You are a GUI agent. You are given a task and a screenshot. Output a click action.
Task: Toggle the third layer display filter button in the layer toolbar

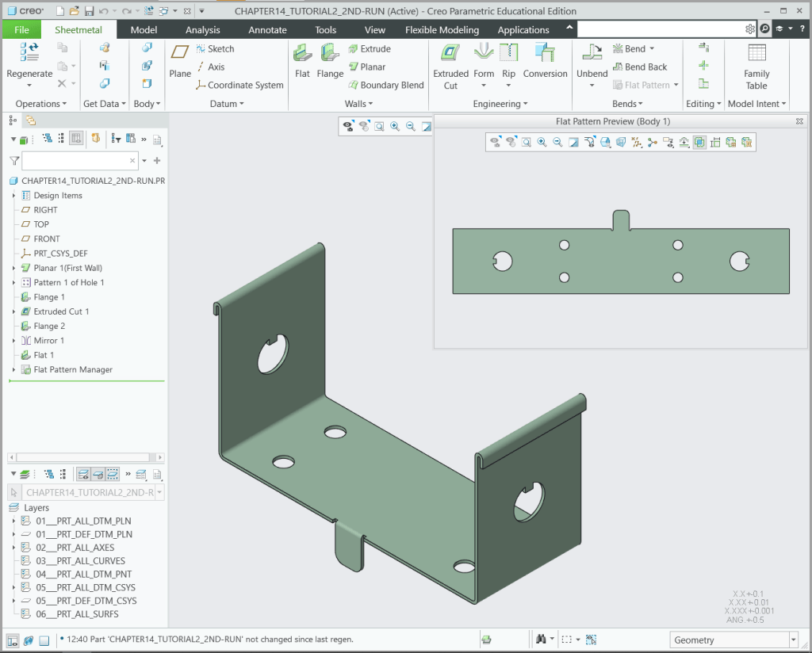pos(113,474)
